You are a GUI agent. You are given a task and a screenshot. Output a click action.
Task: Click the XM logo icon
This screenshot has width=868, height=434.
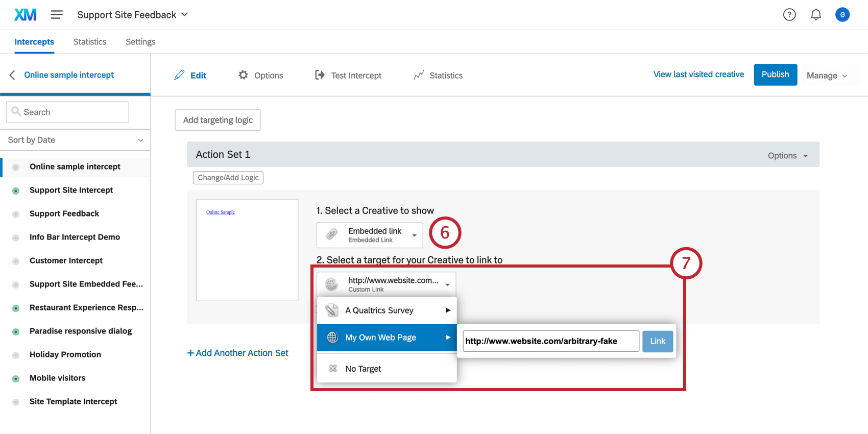tap(26, 15)
